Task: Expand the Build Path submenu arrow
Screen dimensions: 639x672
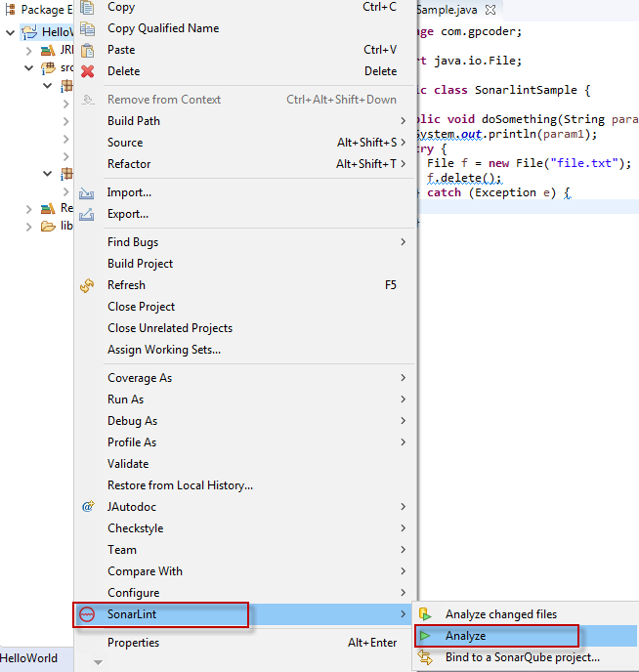Action: (403, 121)
